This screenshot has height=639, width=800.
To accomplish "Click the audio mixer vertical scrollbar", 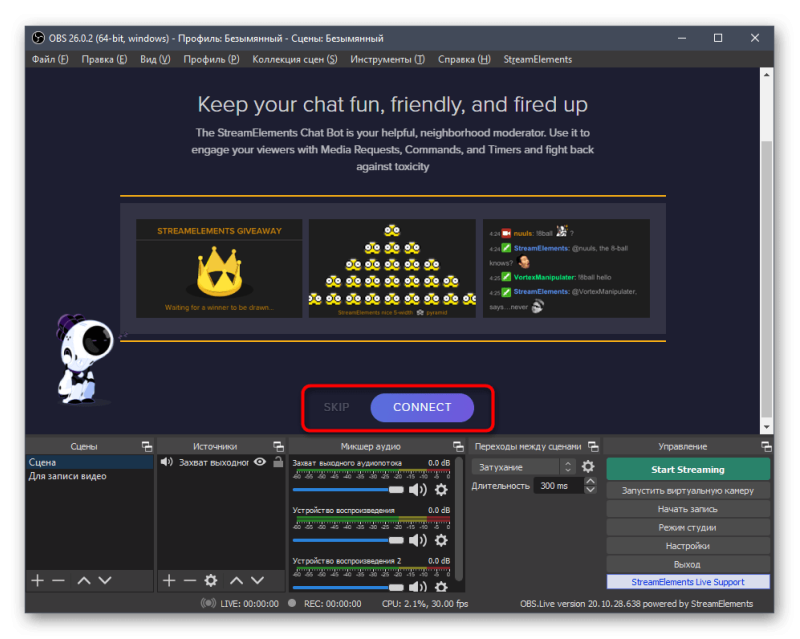I will [x=459, y=518].
